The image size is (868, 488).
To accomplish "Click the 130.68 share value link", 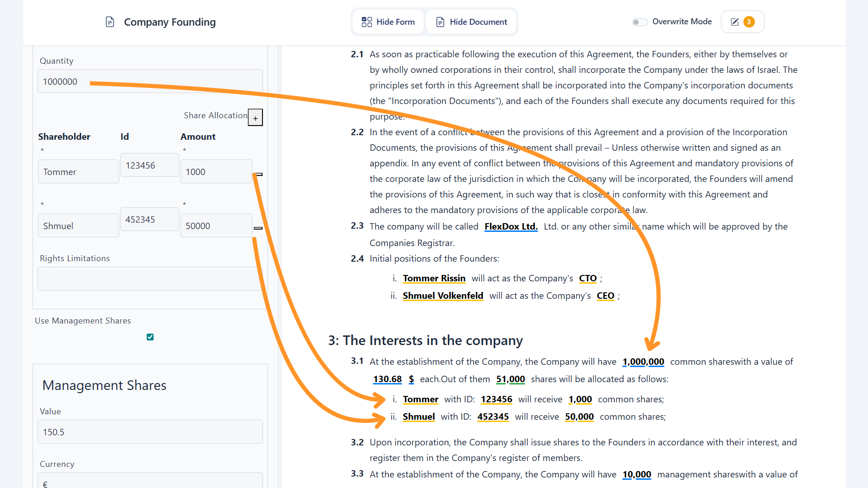I will pos(387,379).
